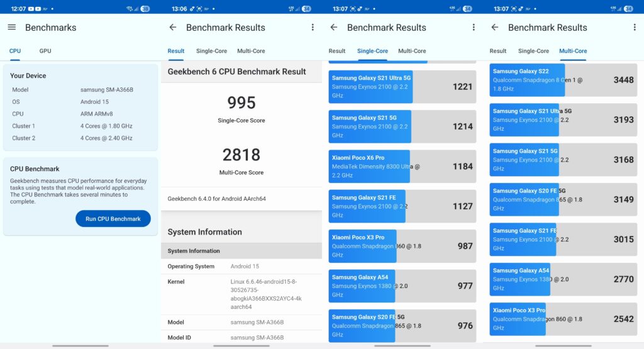Viewport: 644px width, 349px height.
Task: Tap back arrow on the Result tab screen
Action: (x=172, y=27)
